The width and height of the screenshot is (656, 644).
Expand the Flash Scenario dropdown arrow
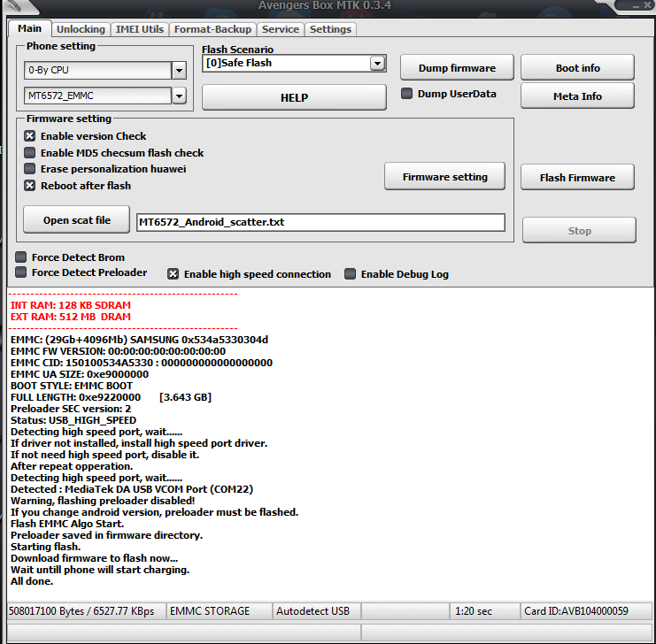click(x=378, y=63)
